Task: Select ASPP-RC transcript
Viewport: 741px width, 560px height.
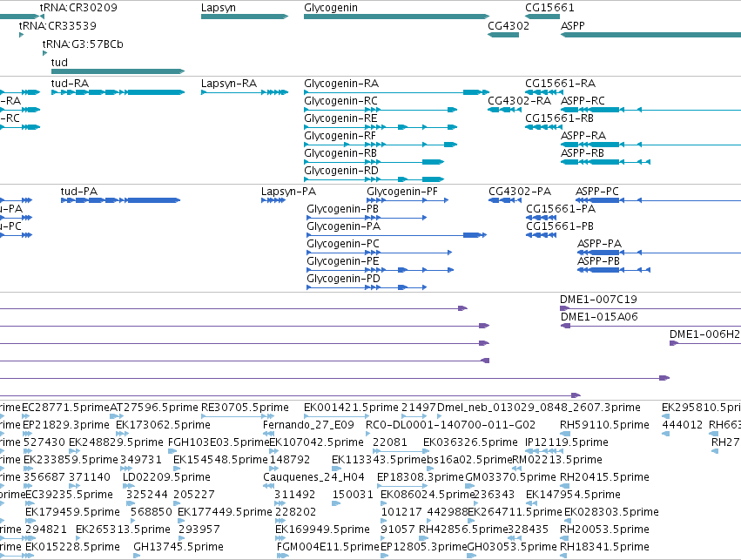Action: coord(650,110)
